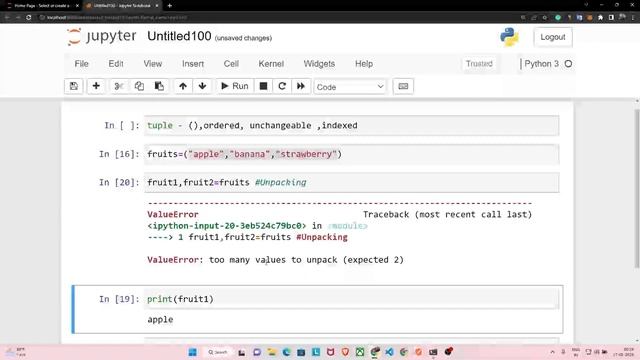Close the Home Page browser tab
The image size is (640, 360).
tap(77, 6)
